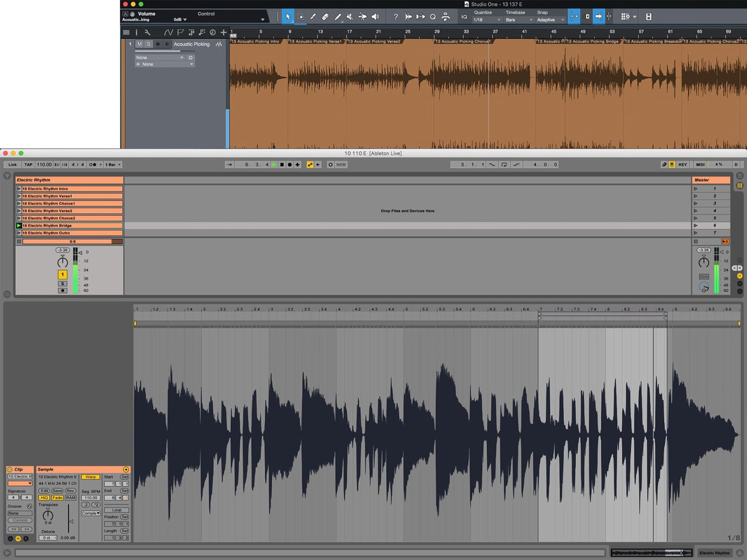
Task: Click the TAP tempo button
Action: pos(28,165)
